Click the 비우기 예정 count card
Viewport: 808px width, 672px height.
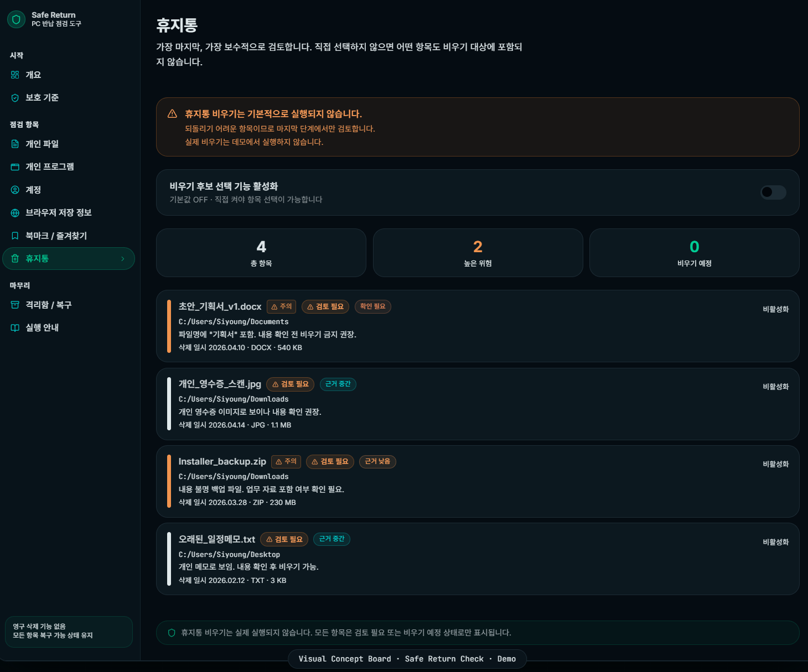694,253
